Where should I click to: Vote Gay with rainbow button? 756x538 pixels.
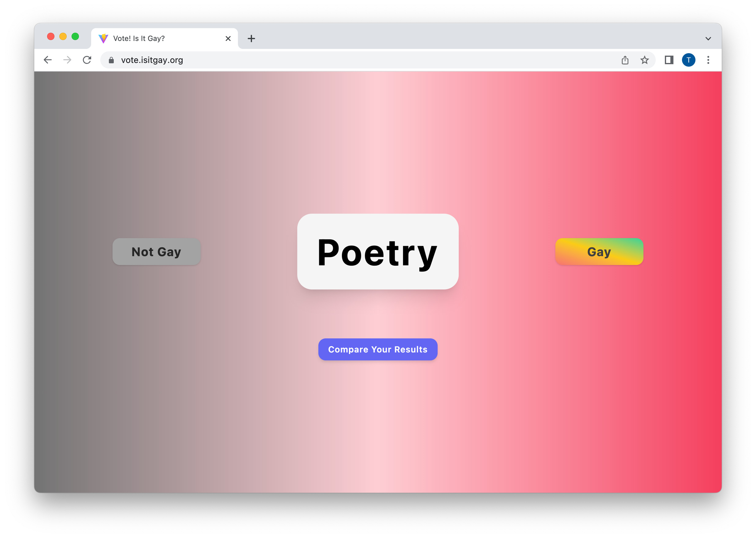(x=599, y=252)
